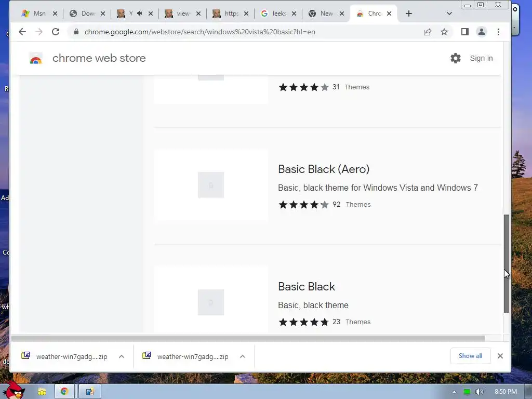Click the Angry Birds start button

click(14, 390)
